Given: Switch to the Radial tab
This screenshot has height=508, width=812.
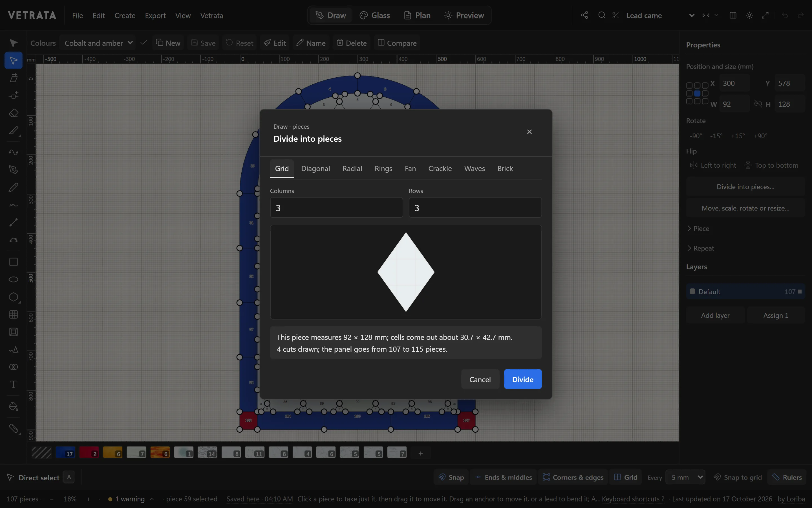Looking at the screenshot, I should (352, 168).
